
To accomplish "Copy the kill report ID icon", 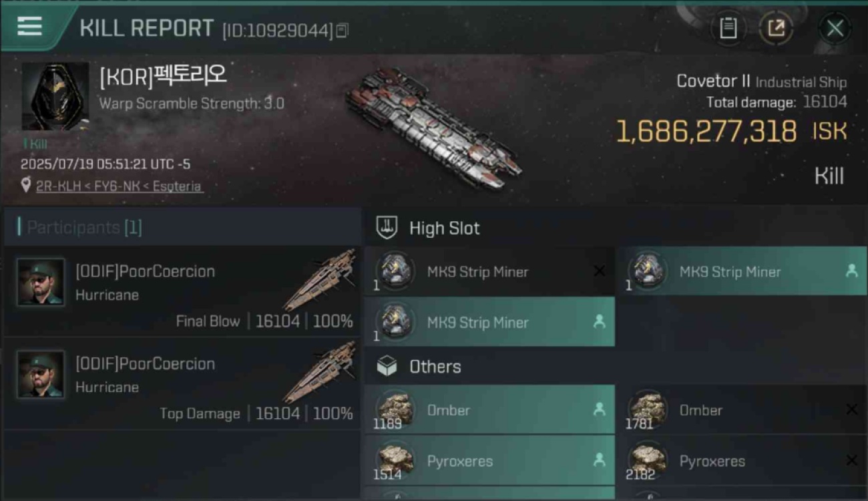I will click(x=343, y=30).
